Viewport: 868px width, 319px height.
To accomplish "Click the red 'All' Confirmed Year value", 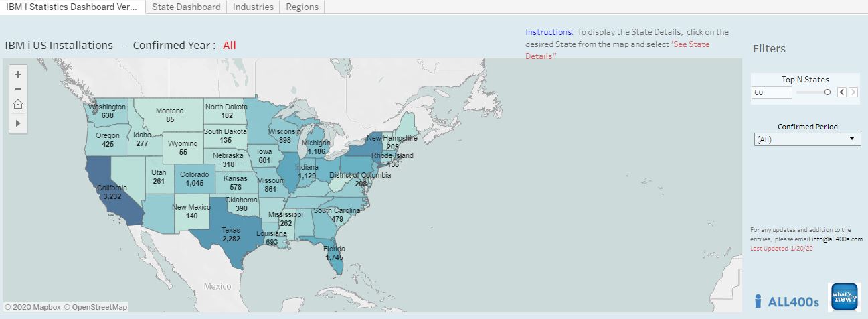I will click(230, 46).
